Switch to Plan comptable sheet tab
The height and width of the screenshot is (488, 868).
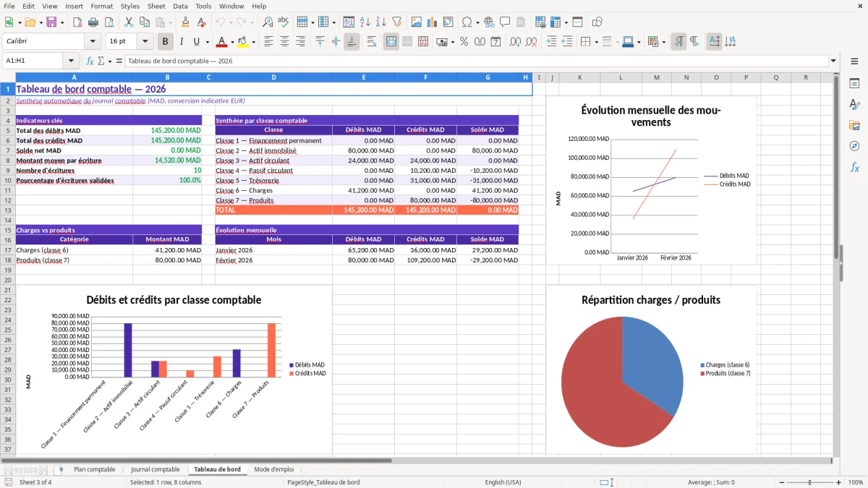click(94, 469)
